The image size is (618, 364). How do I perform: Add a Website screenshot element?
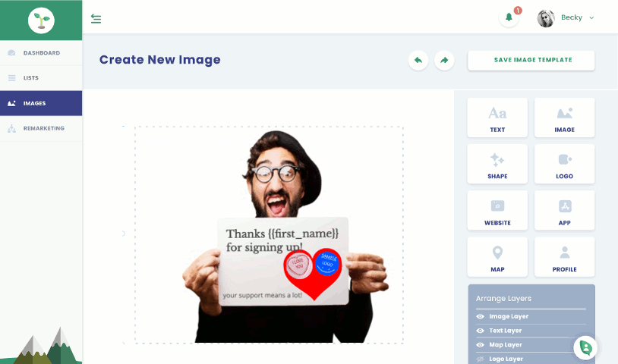click(497, 211)
